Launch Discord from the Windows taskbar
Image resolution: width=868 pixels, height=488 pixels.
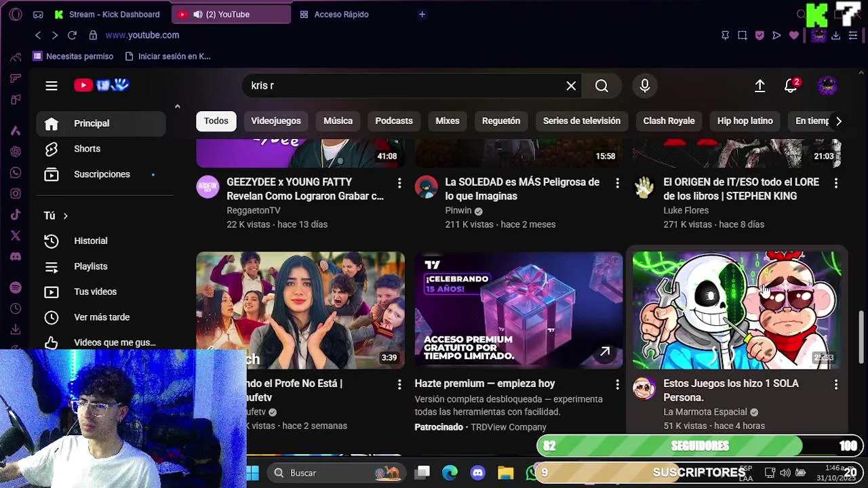pyautogui.click(x=478, y=472)
